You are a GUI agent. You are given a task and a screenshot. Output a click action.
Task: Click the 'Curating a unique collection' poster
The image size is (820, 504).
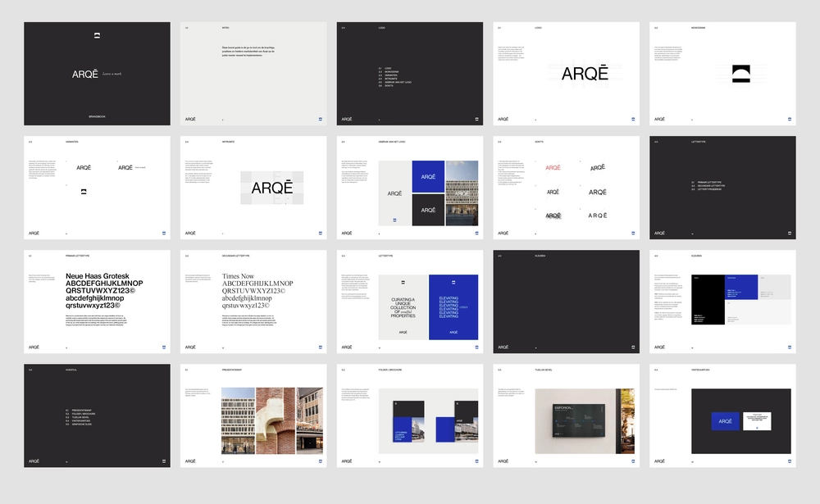[403, 306]
